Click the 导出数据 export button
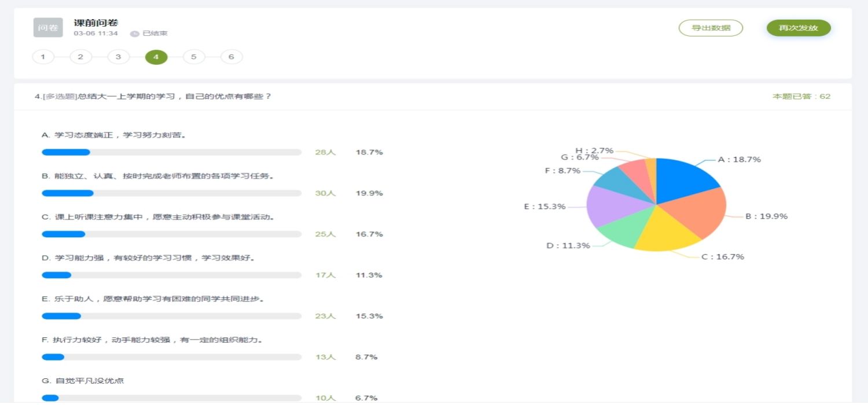868x405 pixels. click(x=711, y=28)
